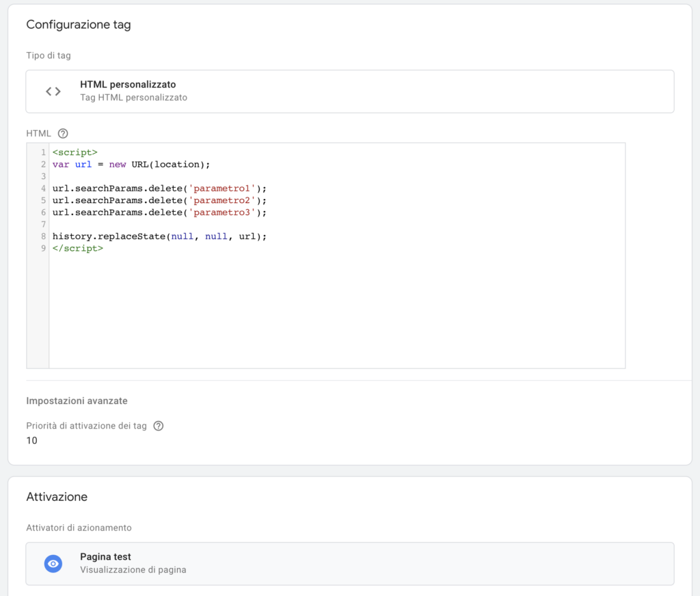Click the blue eye icon of Pagina test
Viewport: 700px width, 596px height.
point(53,563)
